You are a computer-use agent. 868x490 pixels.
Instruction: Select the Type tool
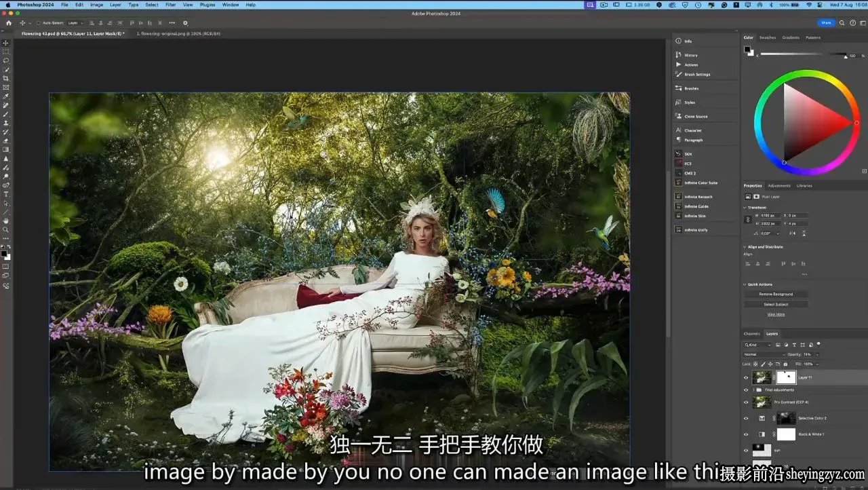click(x=6, y=194)
